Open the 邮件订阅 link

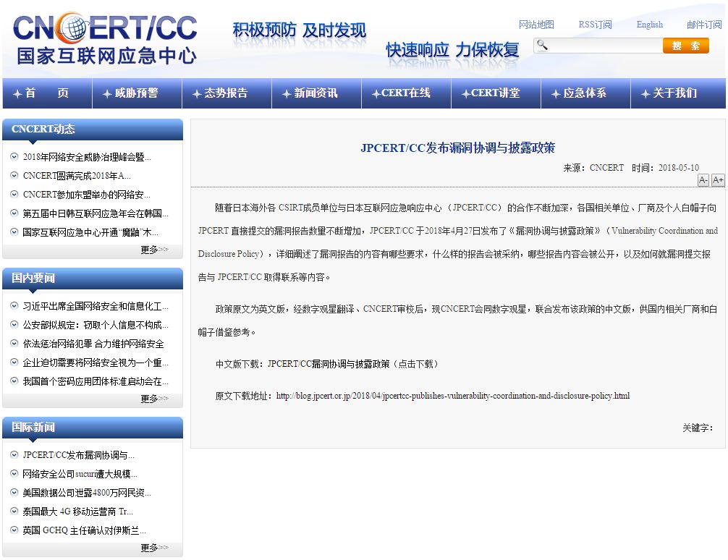pos(704,25)
